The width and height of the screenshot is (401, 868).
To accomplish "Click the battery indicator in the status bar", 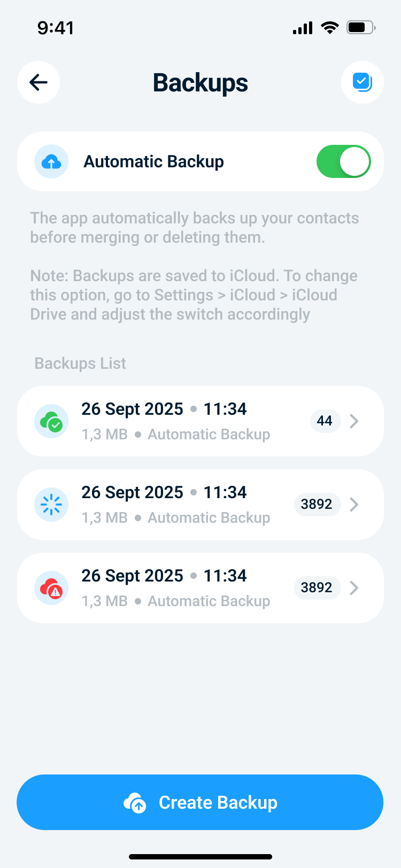I will (x=361, y=28).
